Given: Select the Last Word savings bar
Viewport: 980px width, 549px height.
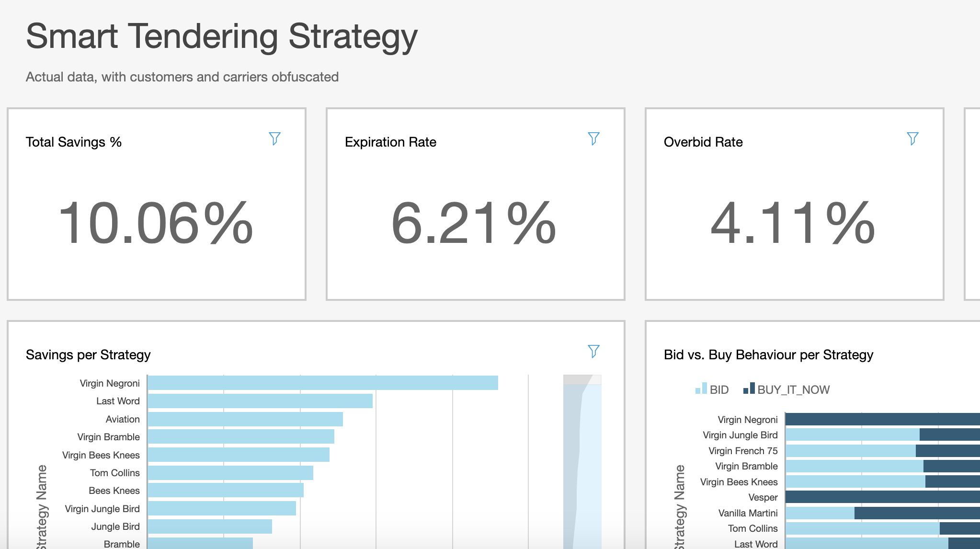Looking at the screenshot, I should [x=260, y=401].
